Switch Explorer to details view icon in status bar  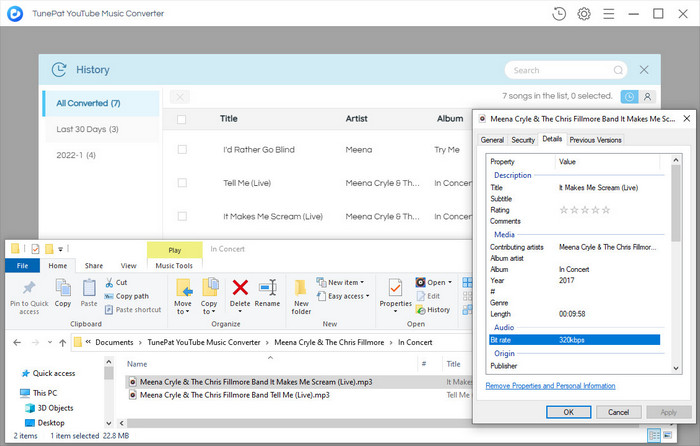click(654, 435)
